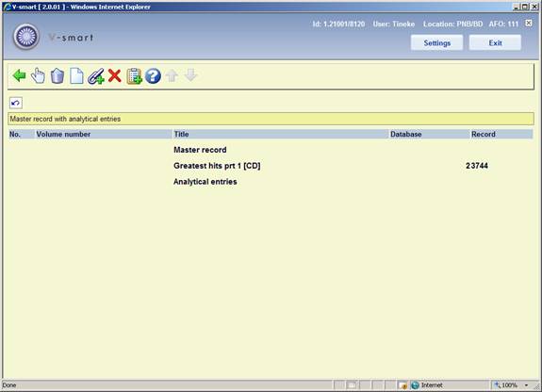The height and width of the screenshot is (392, 542).
Task: Delete using the red X icon
Action: point(114,75)
